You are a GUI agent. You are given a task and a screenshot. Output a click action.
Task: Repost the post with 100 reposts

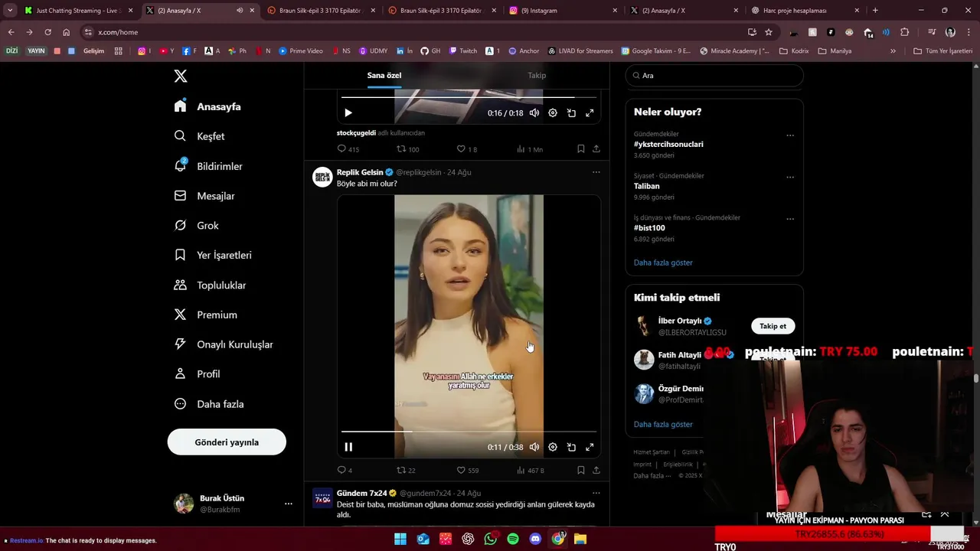pyautogui.click(x=407, y=149)
